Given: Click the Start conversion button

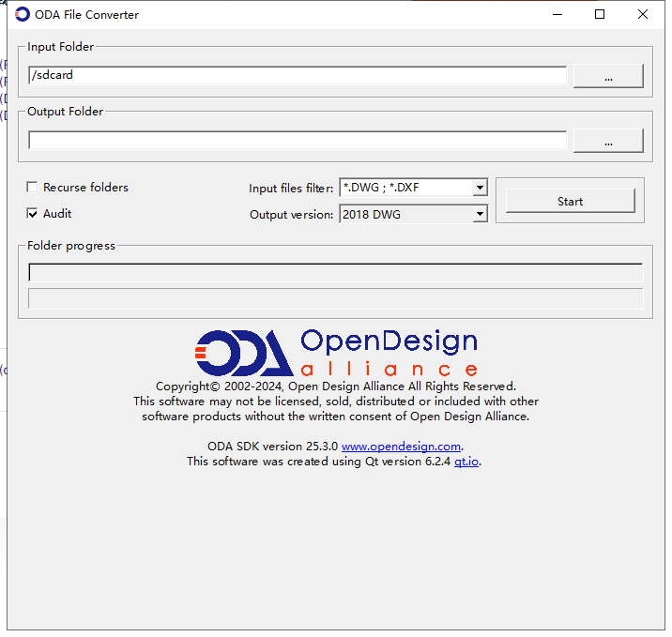Looking at the screenshot, I should [x=570, y=201].
